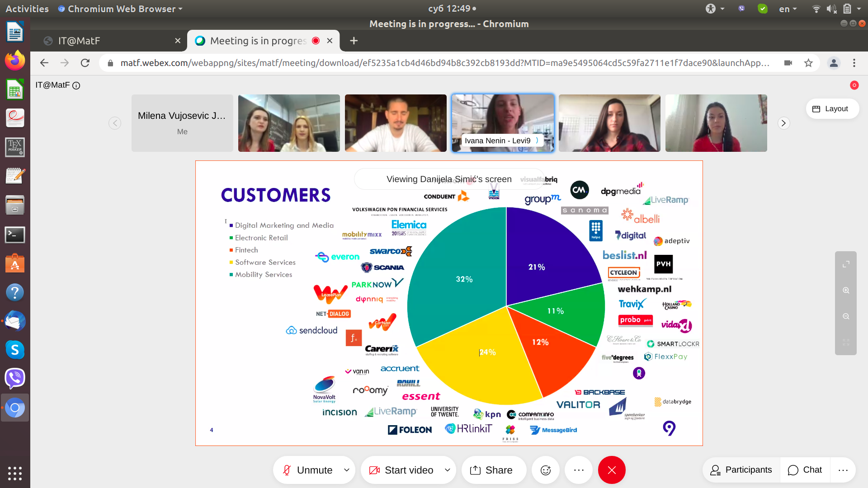
Task: Show next participants with right arrow
Action: (783, 123)
